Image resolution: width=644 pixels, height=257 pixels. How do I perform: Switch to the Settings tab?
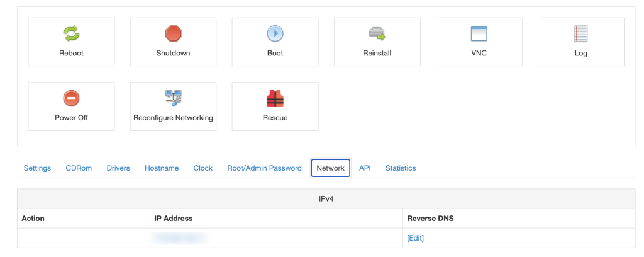37,168
